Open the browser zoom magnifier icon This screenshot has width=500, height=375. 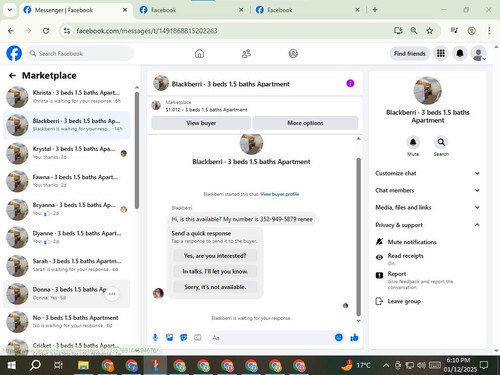414,31
